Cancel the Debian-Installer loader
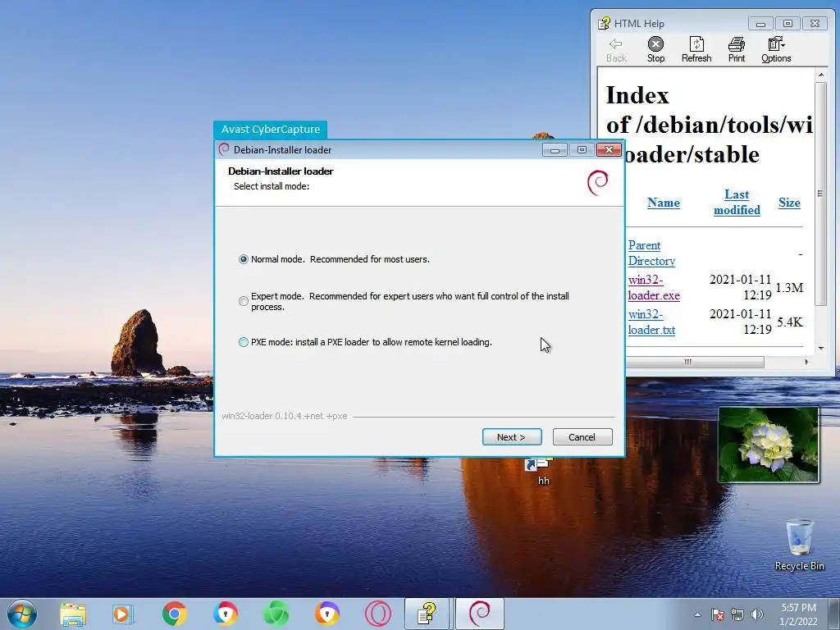Screen dimensions: 840x630 point(582,437)
